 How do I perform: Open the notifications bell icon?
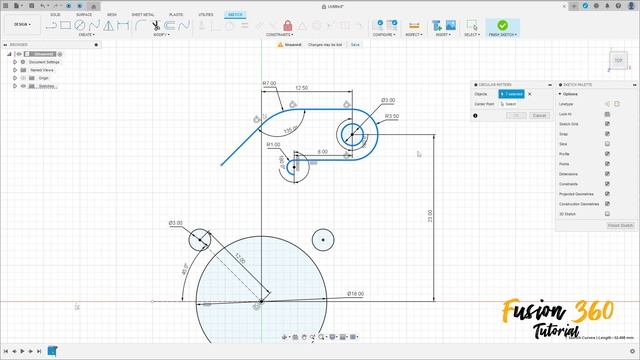pyautogui.click(x=607, y=6)
